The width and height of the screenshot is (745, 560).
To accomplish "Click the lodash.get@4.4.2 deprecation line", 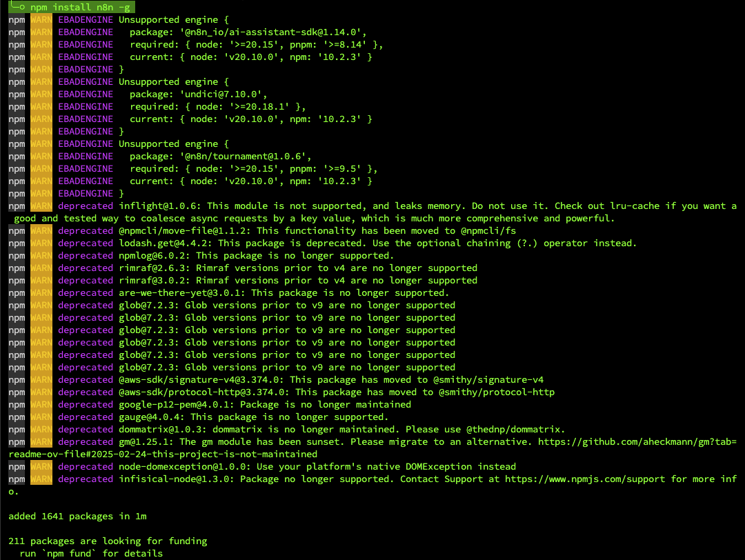I will (322, 243).
